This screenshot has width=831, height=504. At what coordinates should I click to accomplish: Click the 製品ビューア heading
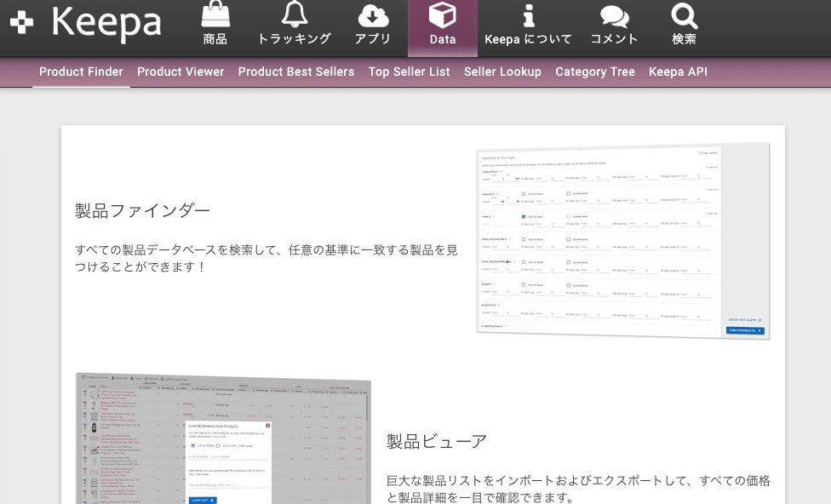coord(437,442)
